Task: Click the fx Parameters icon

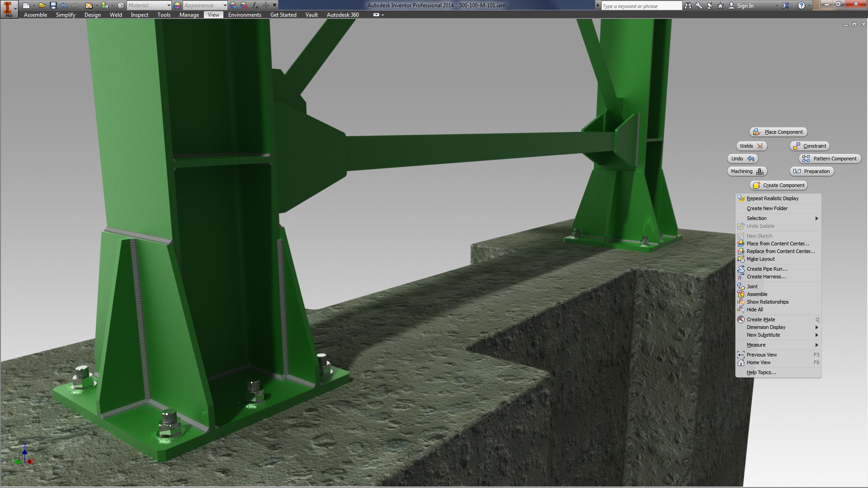Action: pos(255,5)
